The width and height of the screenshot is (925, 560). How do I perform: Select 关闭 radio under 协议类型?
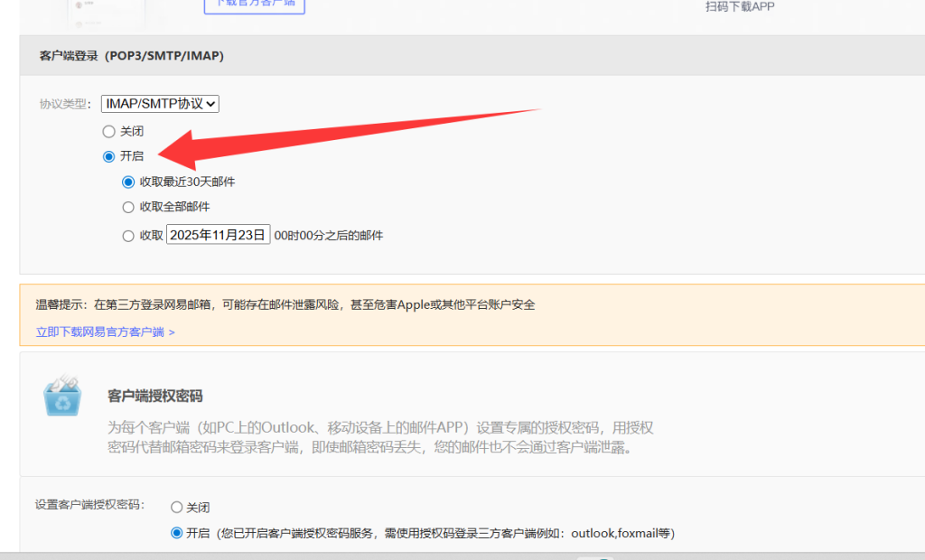coord(109,131)
